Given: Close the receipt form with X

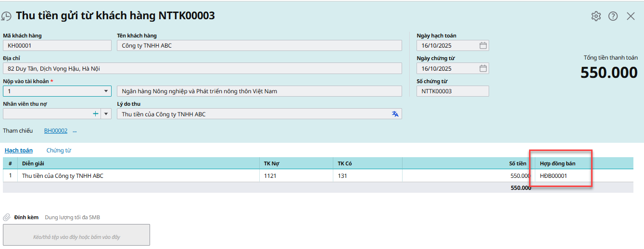Looking at the screenshot, I should 631,16.
